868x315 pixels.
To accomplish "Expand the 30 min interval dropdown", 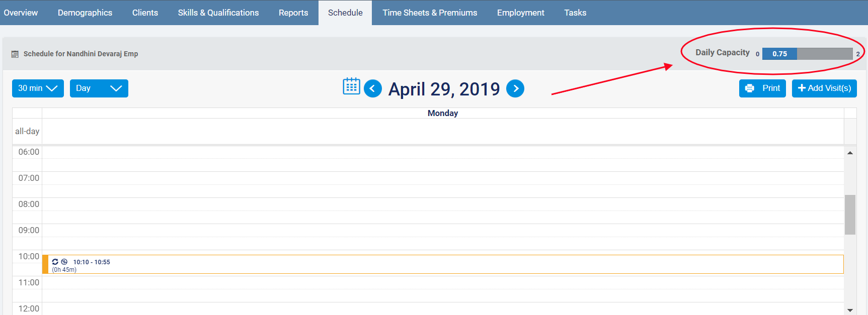I will (38, 88).
